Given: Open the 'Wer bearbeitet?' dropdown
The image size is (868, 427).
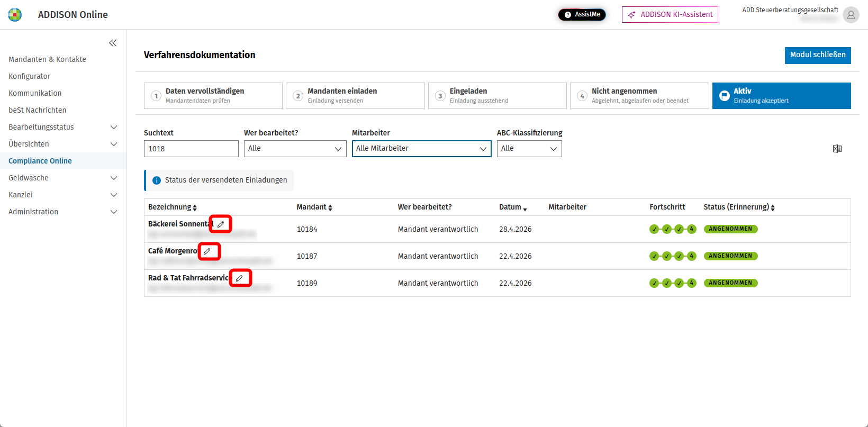Looking at the screenshot, I should click(x=295, y=149).
